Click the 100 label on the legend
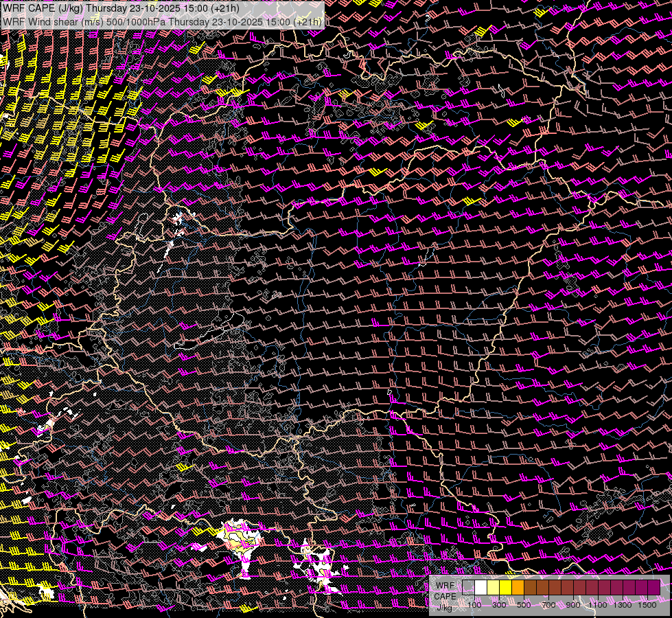This screenshot has width=672, height=618. [x=474, y=605]
